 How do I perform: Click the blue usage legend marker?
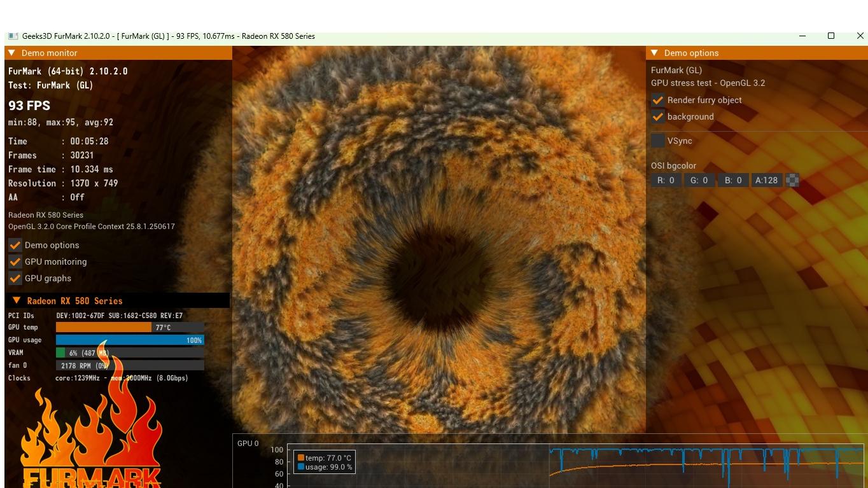(301, 467)
